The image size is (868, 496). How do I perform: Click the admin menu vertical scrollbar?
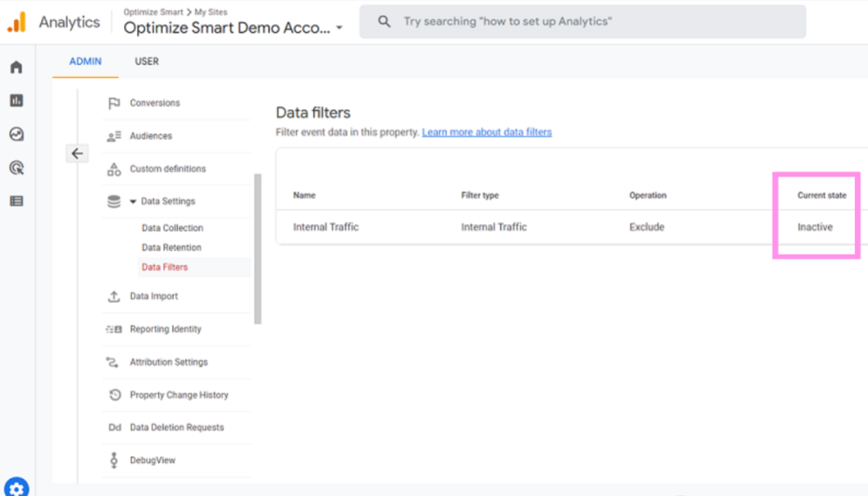tap(257, 248)
